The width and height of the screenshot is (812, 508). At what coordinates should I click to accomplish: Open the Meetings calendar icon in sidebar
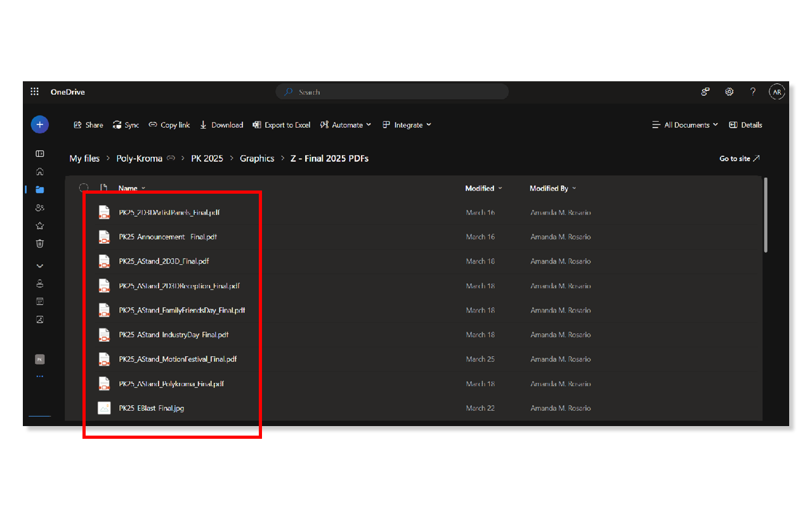(x=40, y=302)
